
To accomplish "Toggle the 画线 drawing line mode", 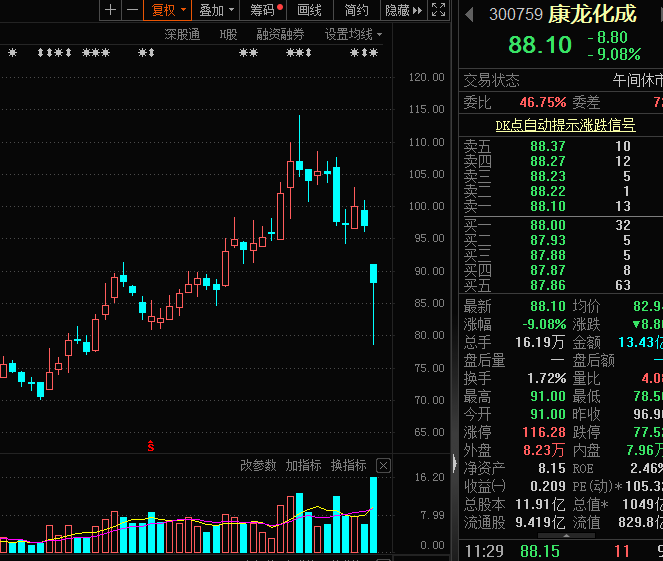I will pyautogui.click(x=310, y=10).
